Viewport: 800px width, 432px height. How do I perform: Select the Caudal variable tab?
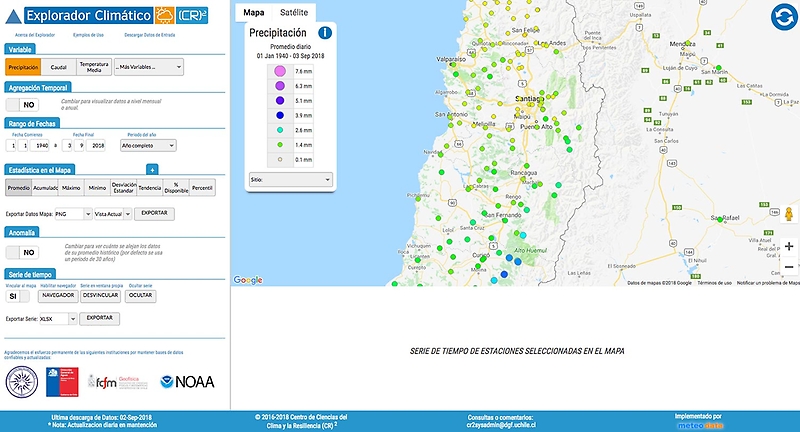tap(58, 67)
